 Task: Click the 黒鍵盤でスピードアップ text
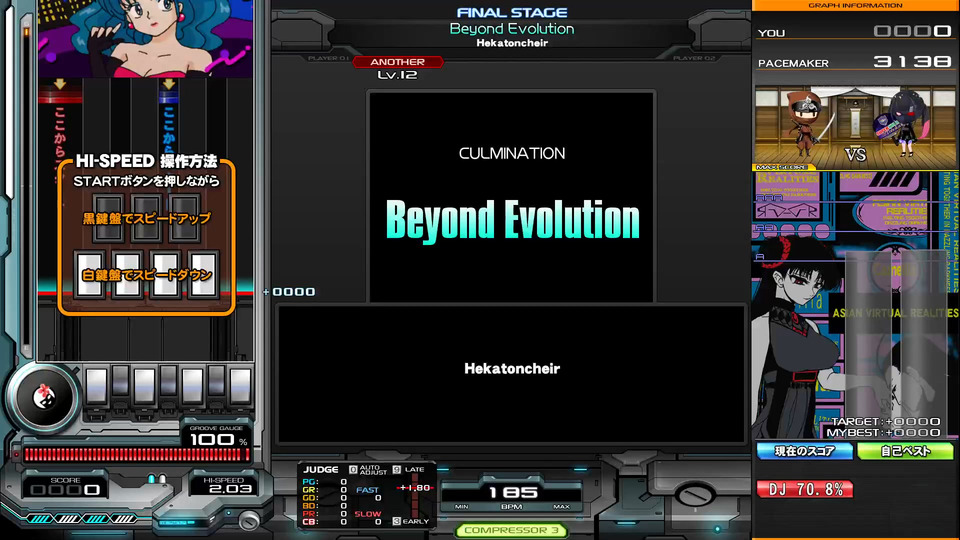[x=146, y=218]
